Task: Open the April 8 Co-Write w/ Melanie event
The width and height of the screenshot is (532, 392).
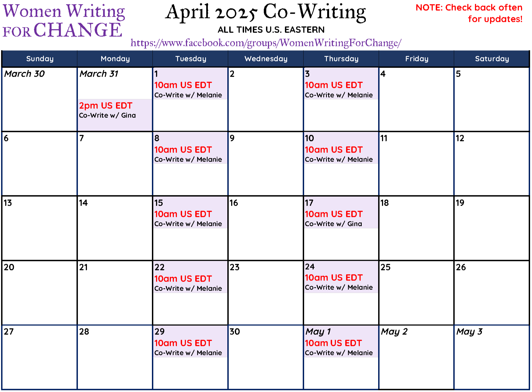Action: pyautogui.click(x=190, y=148)
